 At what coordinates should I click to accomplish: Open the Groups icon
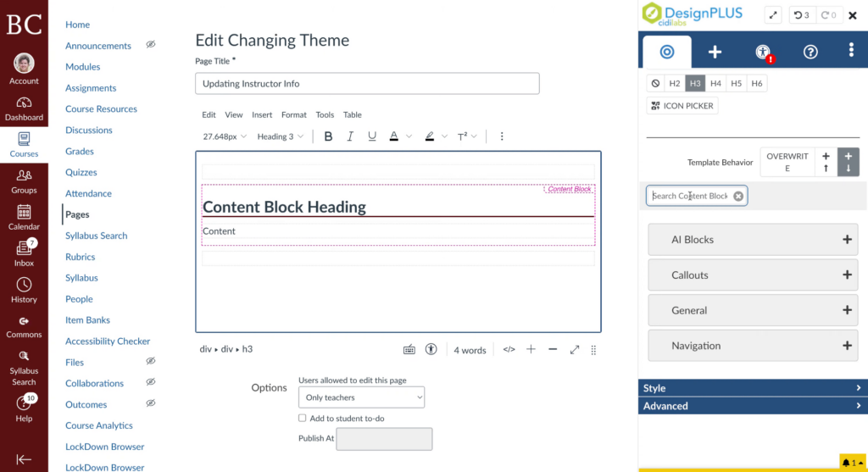24,181
